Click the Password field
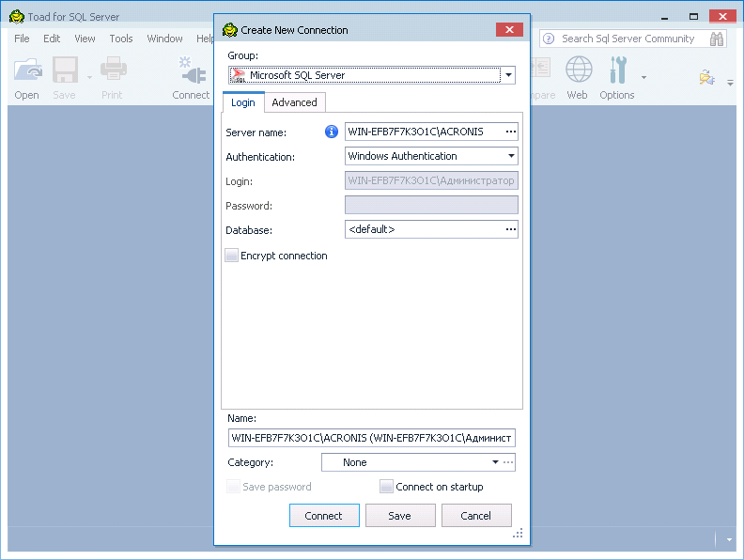Screen dimensions: 744x560 (x=431, y=205)
